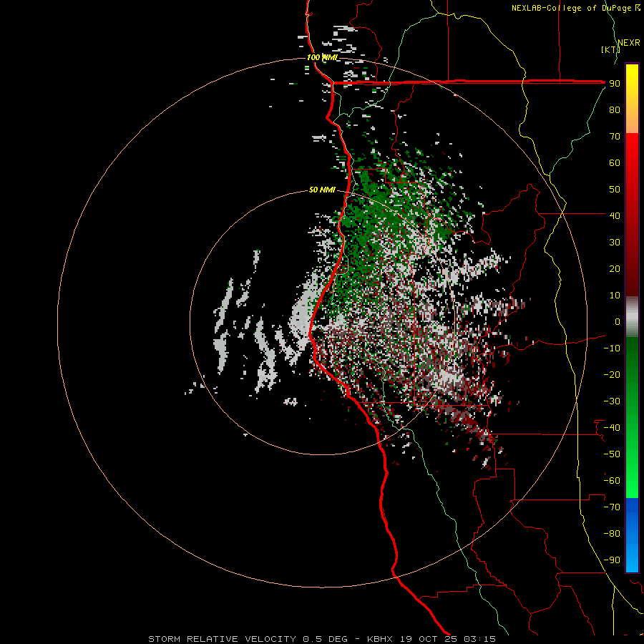The height and width of the screenshot is (644, 644).
Task: Click the positive "30" scale label
Action: pos(615,243)
